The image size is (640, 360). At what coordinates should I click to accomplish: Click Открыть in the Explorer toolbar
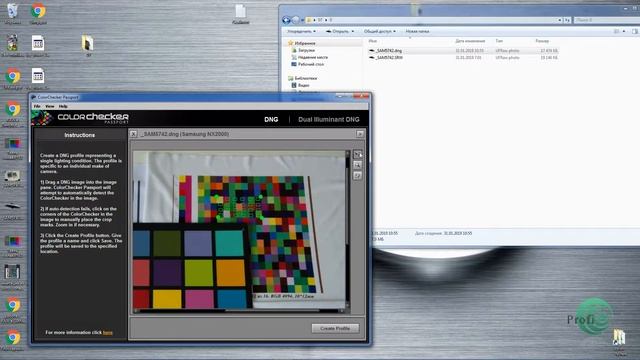338,31
